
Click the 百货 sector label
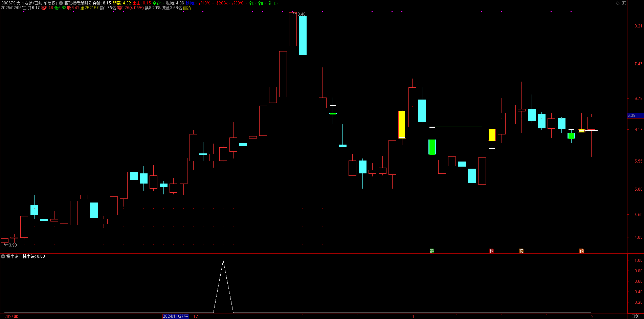pyautogui.click(x=187, y=8)
